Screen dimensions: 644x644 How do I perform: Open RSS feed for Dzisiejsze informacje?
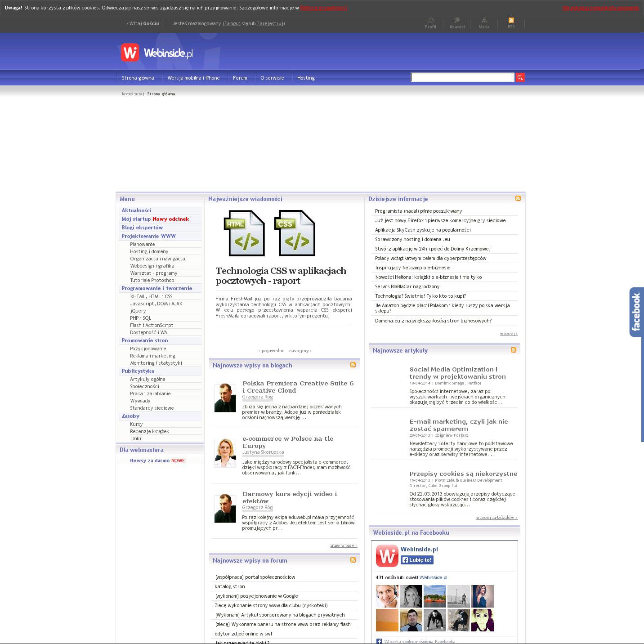coord(518,198)
